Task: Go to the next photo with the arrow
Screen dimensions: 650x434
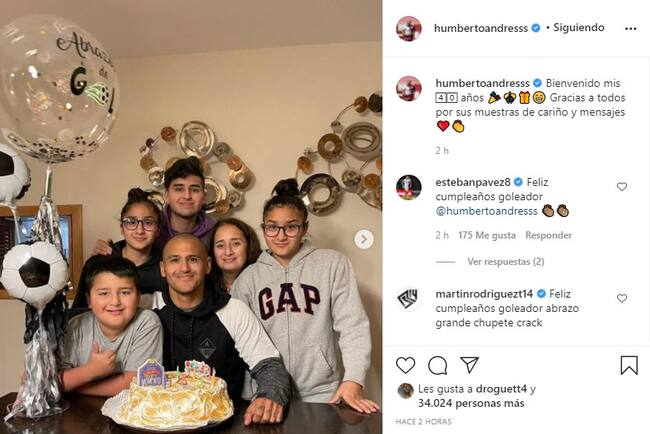Action: coord(364,239)
